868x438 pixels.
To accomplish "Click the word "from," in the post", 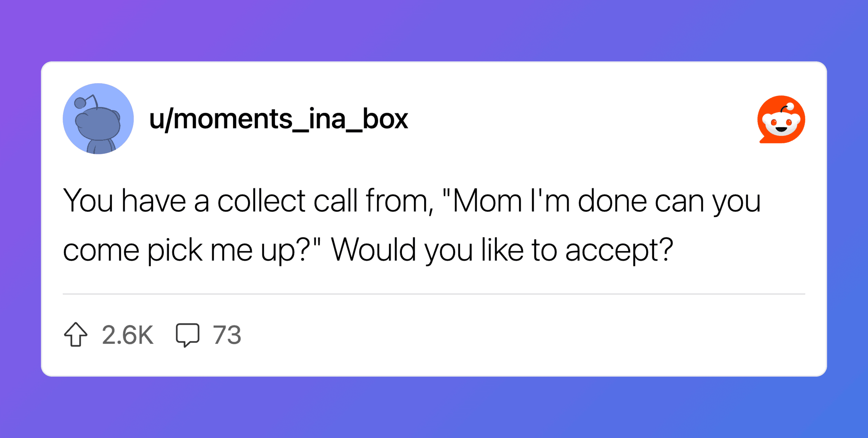I will pyautogui.click(x=400, y=201).
